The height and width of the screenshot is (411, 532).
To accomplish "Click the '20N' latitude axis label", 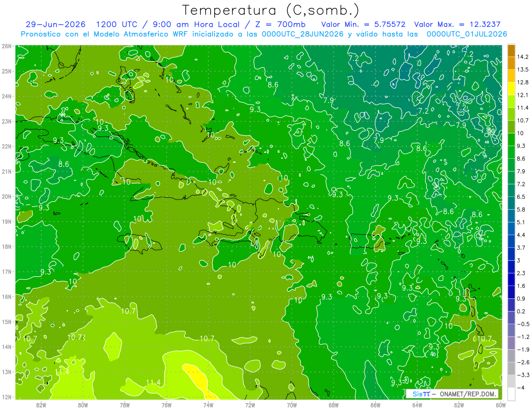I will coord(7,196).
